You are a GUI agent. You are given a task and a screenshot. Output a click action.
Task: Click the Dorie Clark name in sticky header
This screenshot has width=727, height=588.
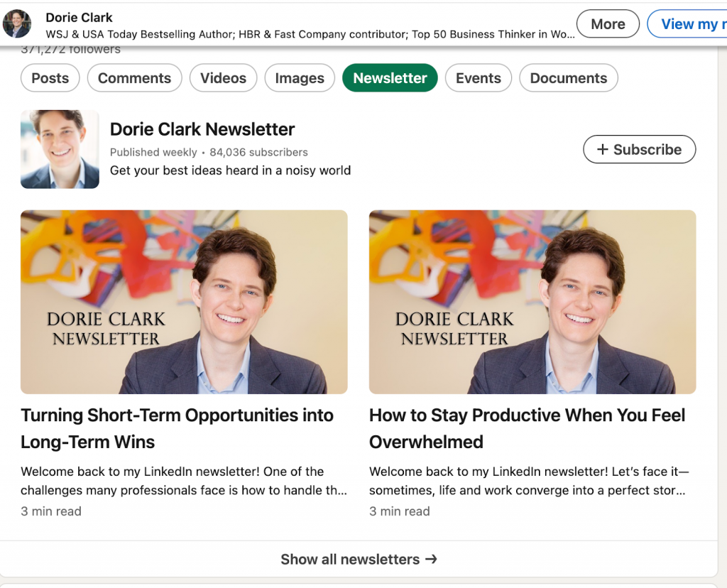point(79,17)
